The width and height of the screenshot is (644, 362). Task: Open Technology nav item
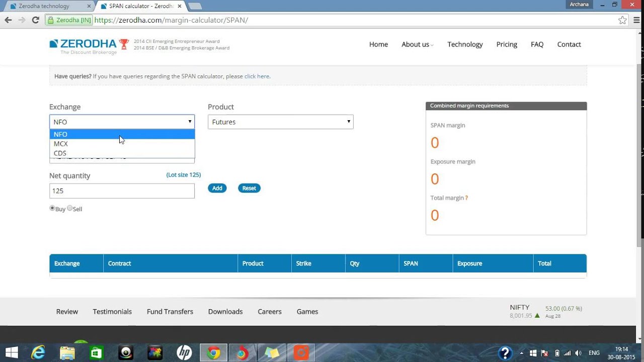[465, 44]
